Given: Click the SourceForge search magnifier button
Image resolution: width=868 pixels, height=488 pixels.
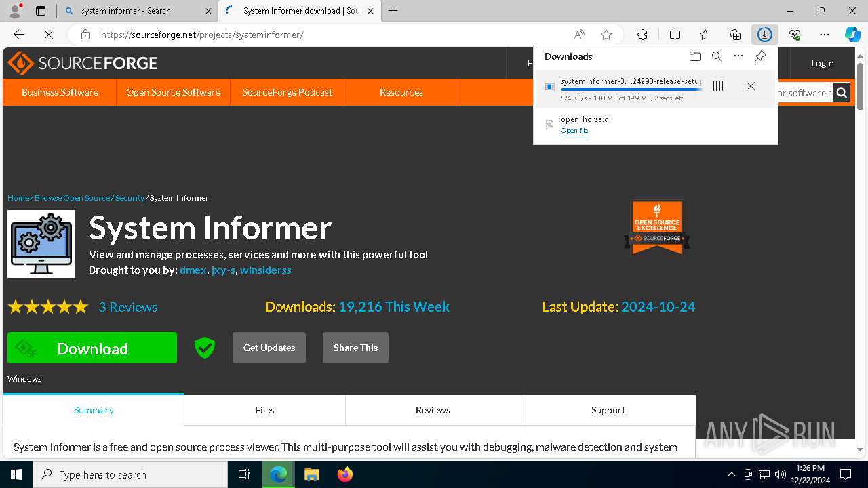Looking at the screenshot, I should pos(842,93).
